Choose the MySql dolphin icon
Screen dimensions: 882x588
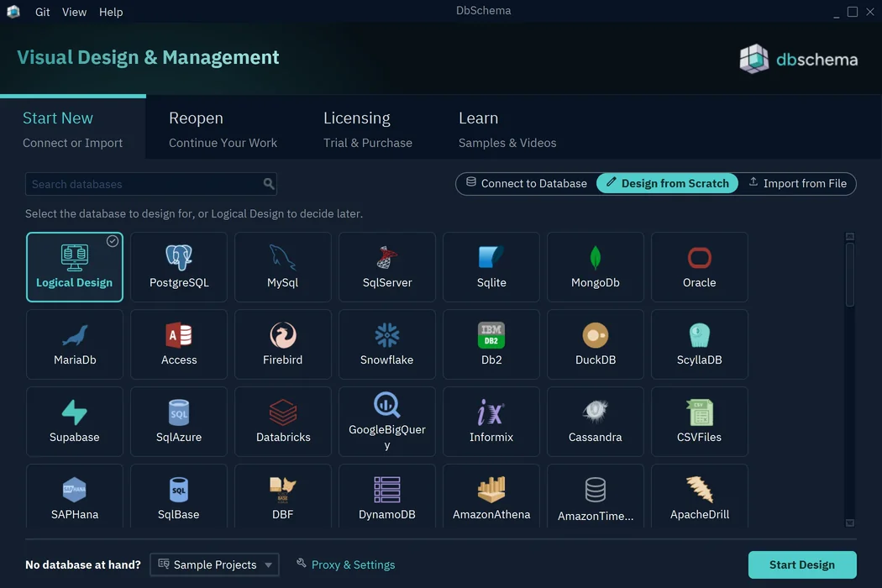tap(282, 258)
